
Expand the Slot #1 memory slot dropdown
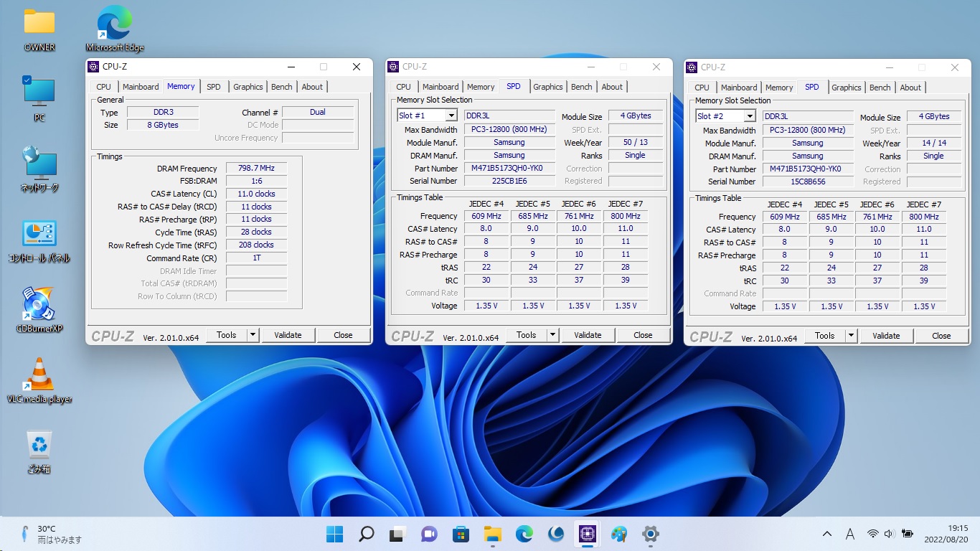451,116
